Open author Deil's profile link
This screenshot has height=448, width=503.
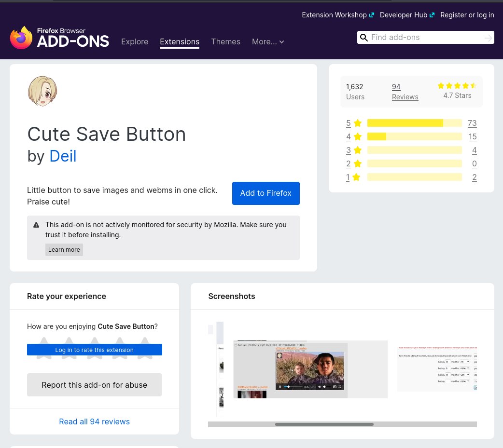(x=63, y=156)
